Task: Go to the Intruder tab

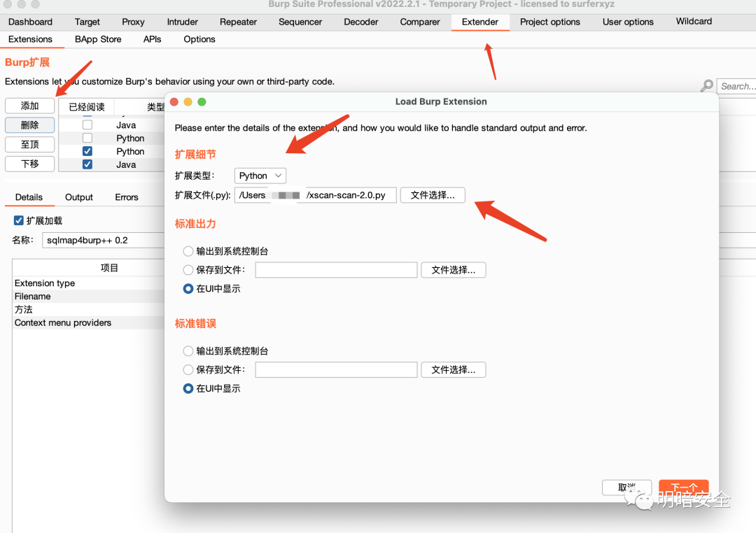Action: pos(182,22)
